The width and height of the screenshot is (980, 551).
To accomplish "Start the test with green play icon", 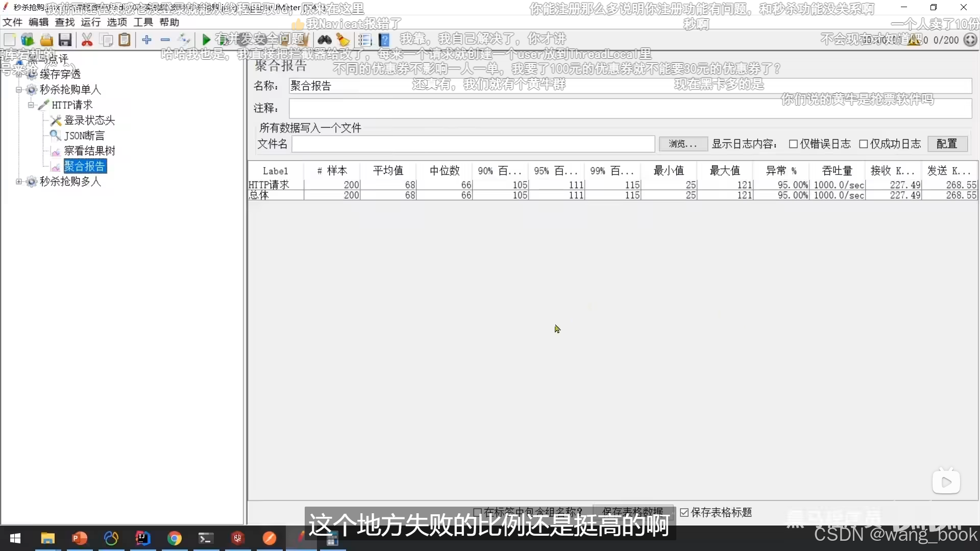I will tap(206, 40).
